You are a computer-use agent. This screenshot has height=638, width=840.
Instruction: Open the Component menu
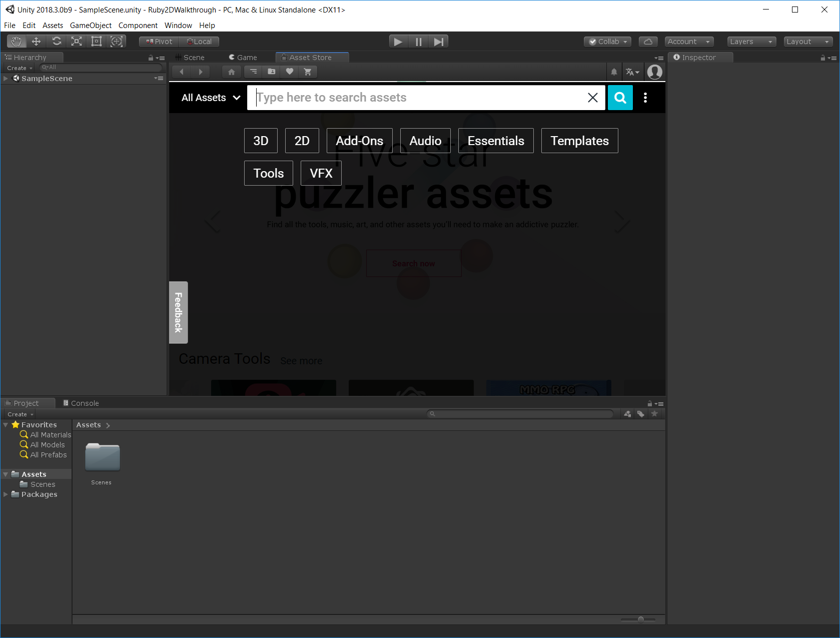(138, 26)
